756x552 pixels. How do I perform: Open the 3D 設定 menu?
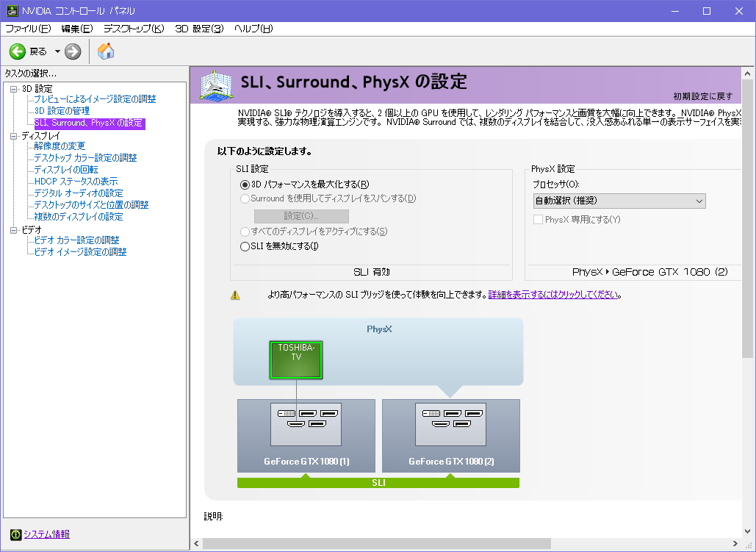[199, 29]
